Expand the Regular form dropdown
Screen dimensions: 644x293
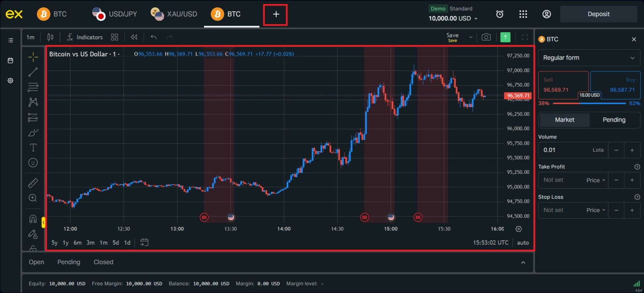click(589, 58)
